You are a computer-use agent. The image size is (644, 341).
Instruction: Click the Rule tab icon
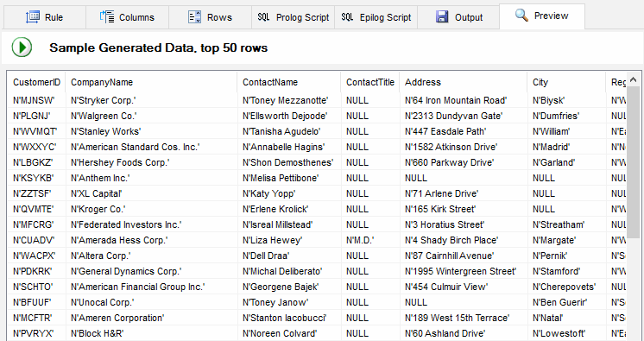coord(33,17)
